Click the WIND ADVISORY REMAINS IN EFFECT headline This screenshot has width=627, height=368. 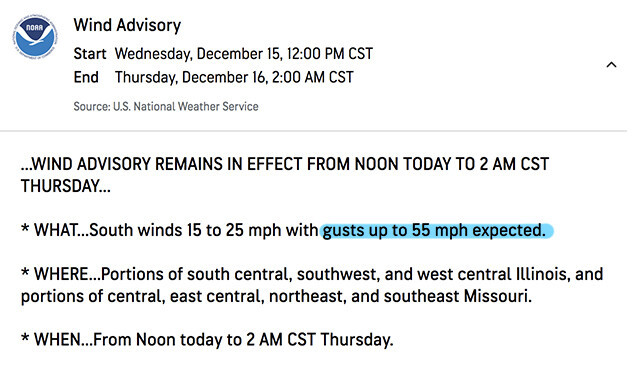[x=285, y=175]
